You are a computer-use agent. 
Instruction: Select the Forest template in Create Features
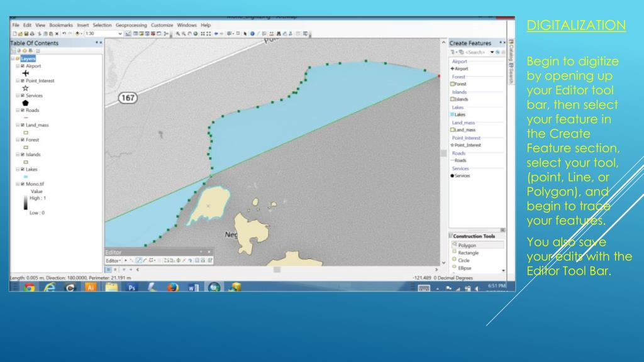[458, 84]
